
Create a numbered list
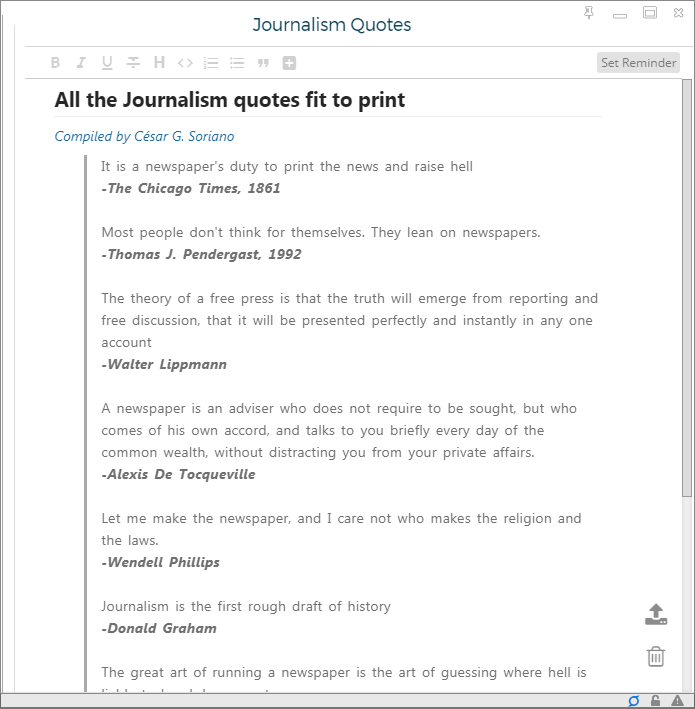point(211,63)
